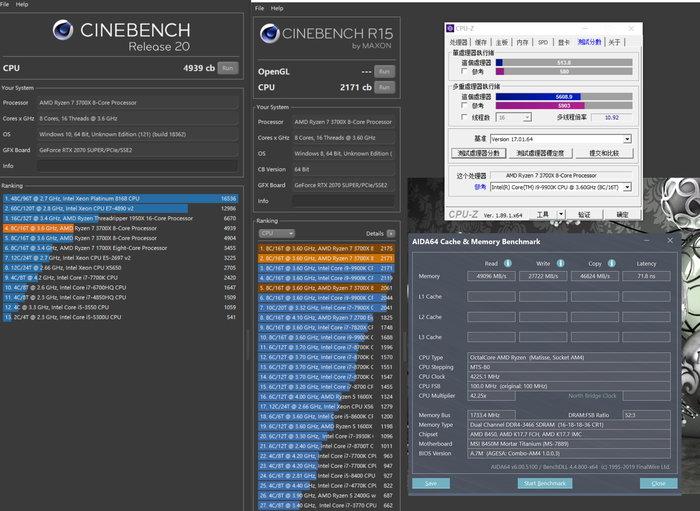Open CPU ranking type dropdown in Cinebench R15
Image resolution: width=700 pixels, height=511 pixels.
[276, 233]
